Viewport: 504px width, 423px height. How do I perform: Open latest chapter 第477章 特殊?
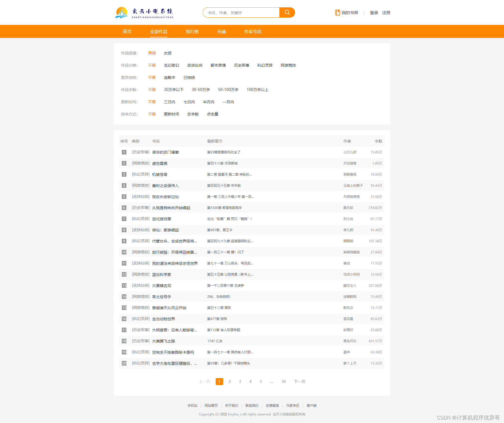[217, 319]
